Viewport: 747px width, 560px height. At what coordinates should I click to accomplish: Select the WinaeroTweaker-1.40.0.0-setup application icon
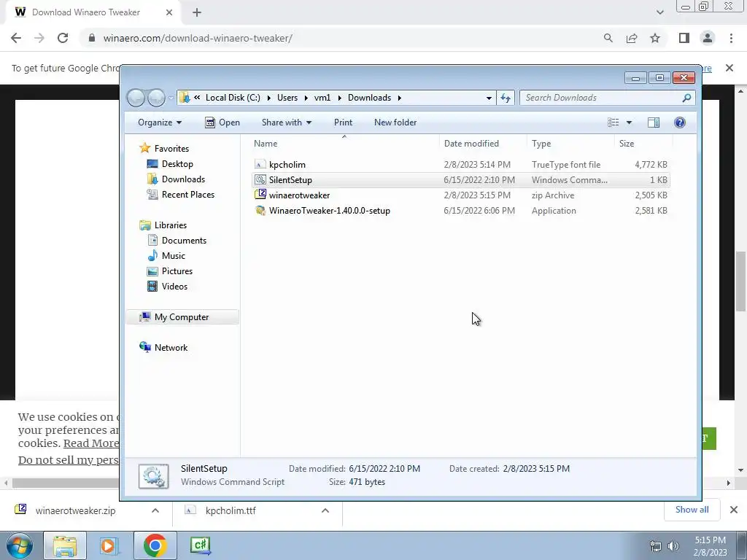pyautogui.click(x=260, y=210)
